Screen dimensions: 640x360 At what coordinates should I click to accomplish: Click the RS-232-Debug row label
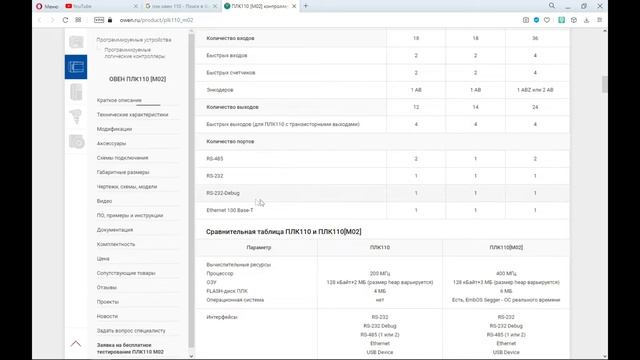[x=223, y=193]
